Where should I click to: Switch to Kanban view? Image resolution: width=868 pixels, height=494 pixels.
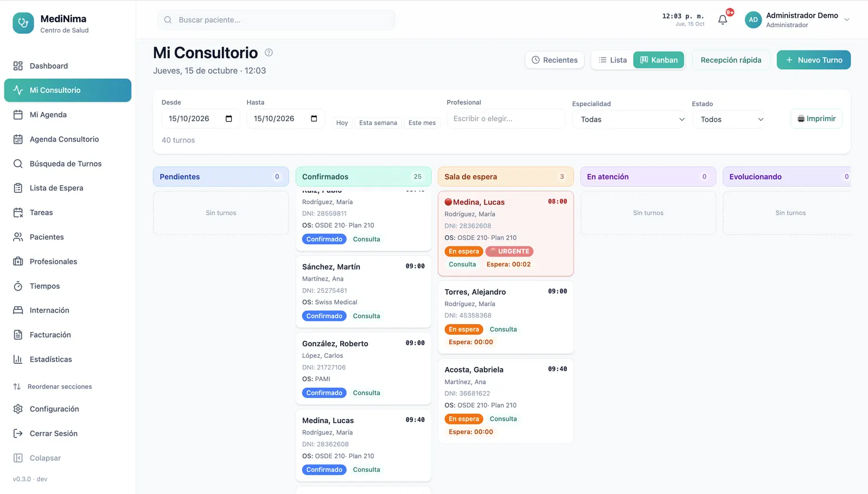[x=659, y=60]
